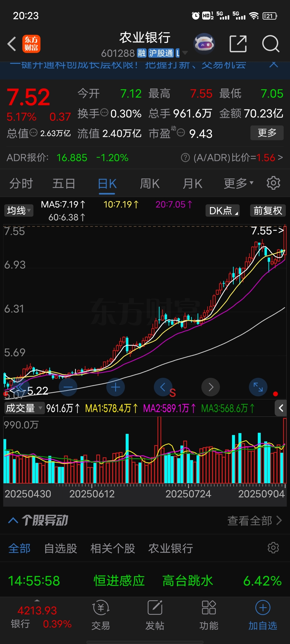Zoom out chart with minus button
The height and width of the screenshot is (644, 290).
click(68, 387)
